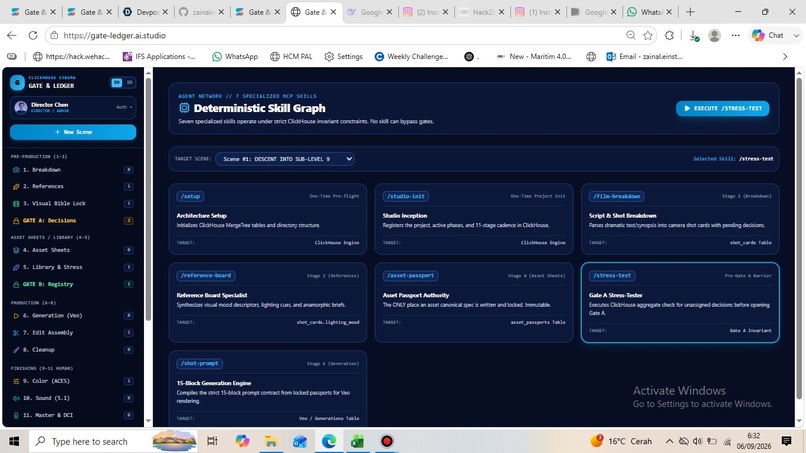This screenshot has height=453, width=806.
Task: Open Microsoft Edge from the taskbar
Action: [329, 441]
